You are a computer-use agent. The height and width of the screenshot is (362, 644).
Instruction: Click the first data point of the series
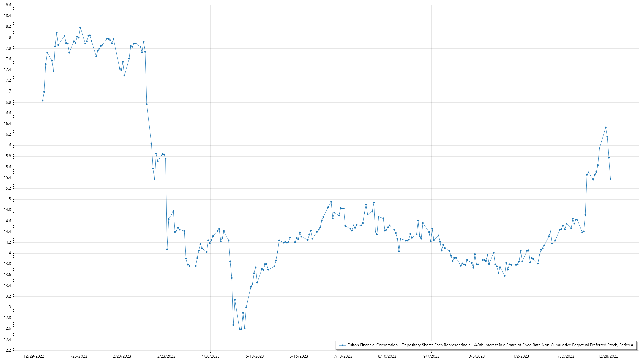coord(42,100)
